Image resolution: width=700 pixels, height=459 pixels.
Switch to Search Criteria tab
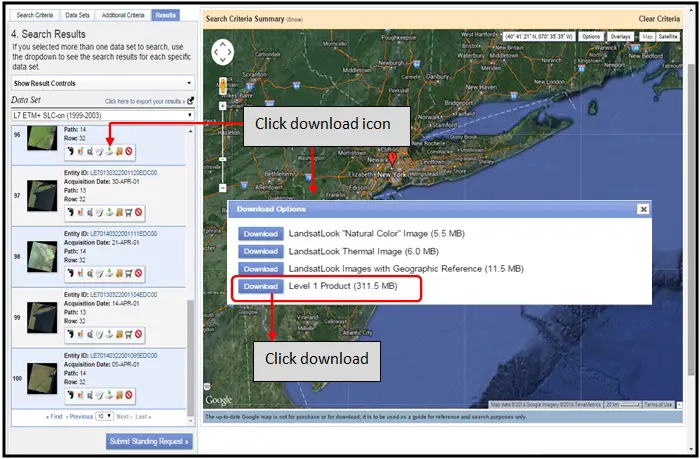click(35, 15)
